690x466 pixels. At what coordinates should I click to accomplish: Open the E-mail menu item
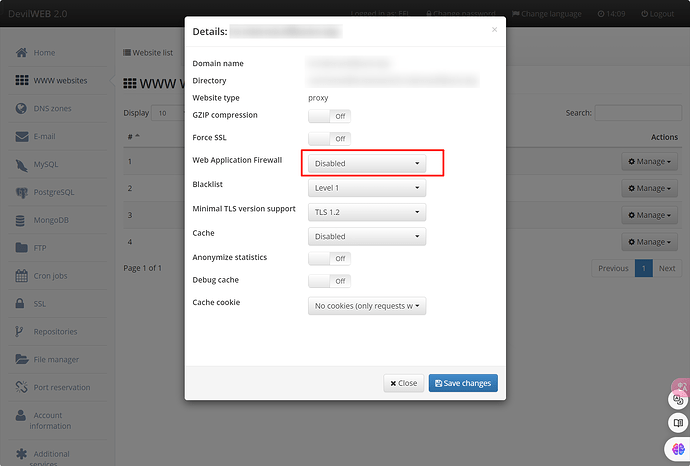[x=57, y=136]
